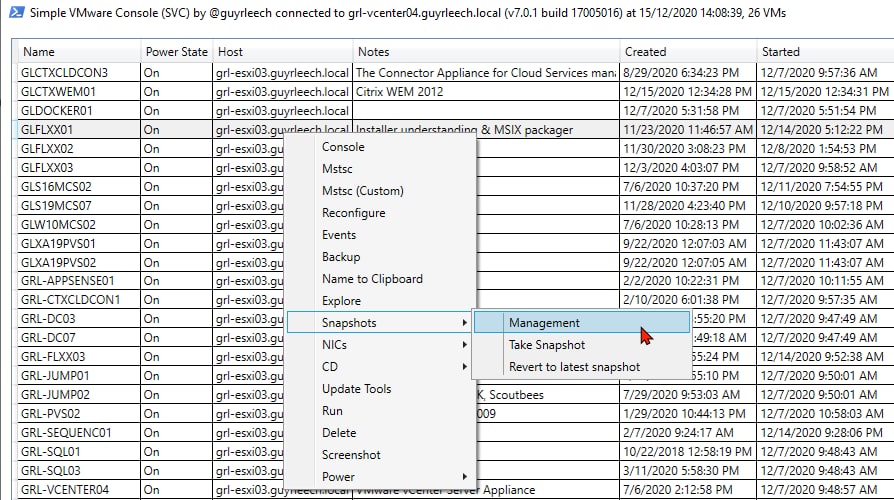
Task: Click Take Snapshot submenu item
Action: tap(547, 345)
